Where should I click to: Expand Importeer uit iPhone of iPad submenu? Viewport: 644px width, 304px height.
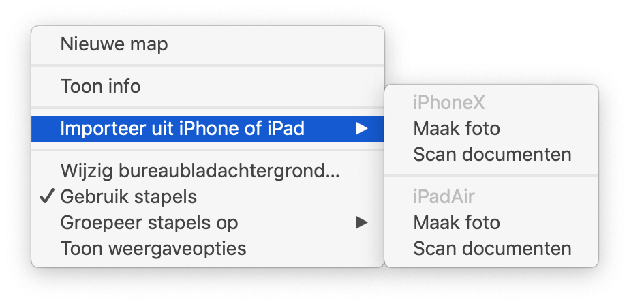point(208,129)
